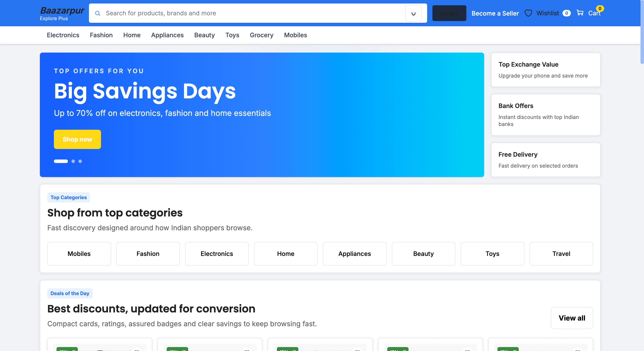Click the Deals of the Day badge
644x351 pixels.
[70, 294]
